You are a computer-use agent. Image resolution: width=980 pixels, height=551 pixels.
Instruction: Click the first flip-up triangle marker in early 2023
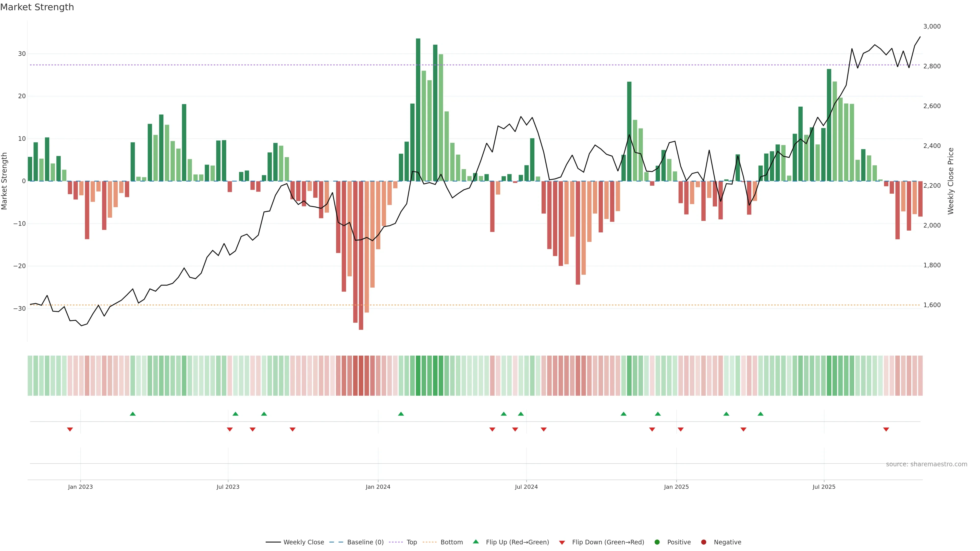(133, 414)
